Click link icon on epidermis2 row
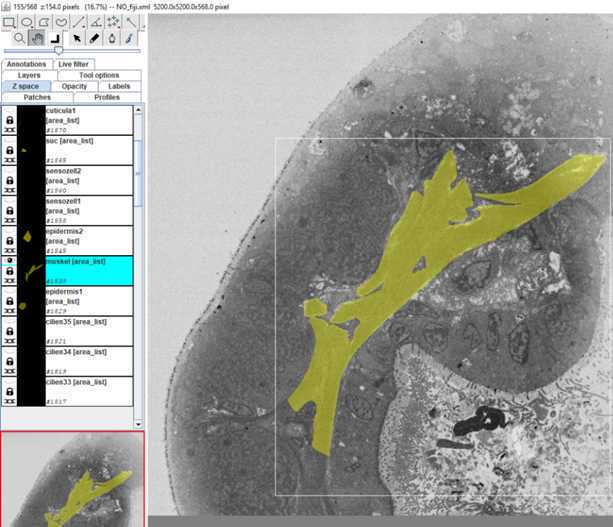The image size is (613, 527). 9,250
